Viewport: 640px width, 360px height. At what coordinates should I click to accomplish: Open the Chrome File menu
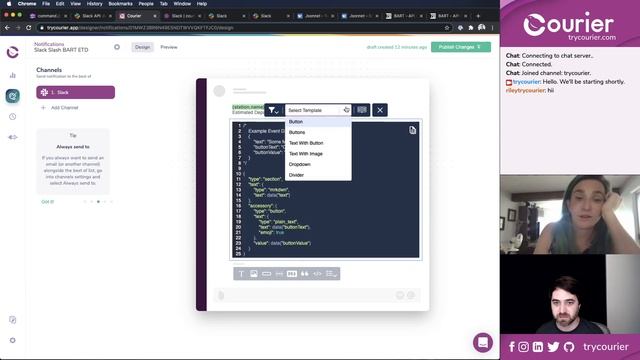pyautogui.click(x=46, y=4)
